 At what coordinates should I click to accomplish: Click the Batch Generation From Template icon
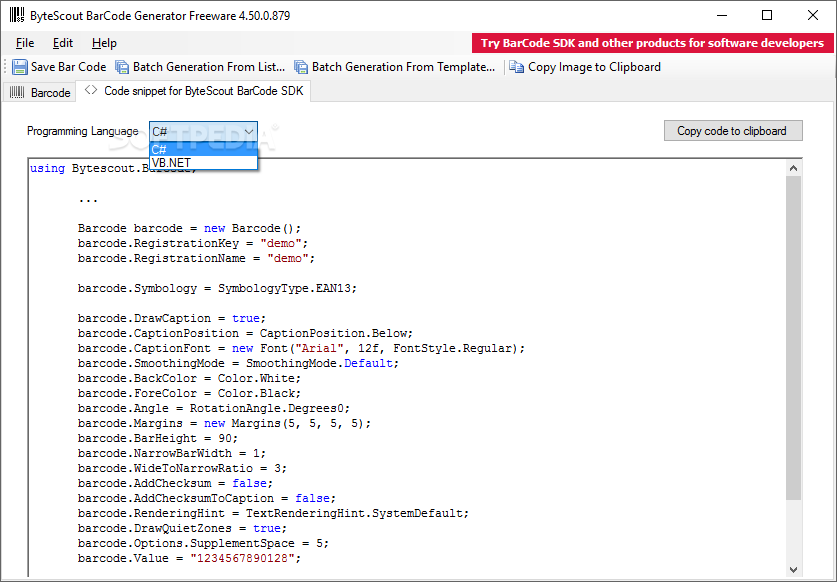pos(301,67)
